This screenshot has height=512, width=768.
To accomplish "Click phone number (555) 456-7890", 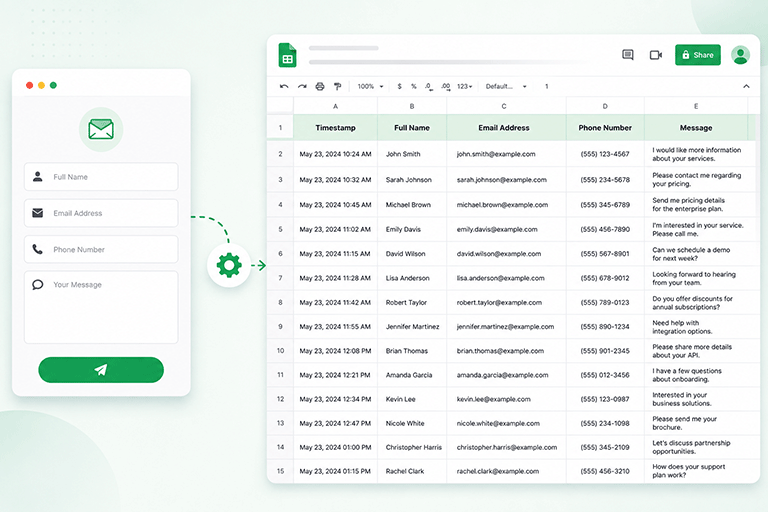I will 605,229.
